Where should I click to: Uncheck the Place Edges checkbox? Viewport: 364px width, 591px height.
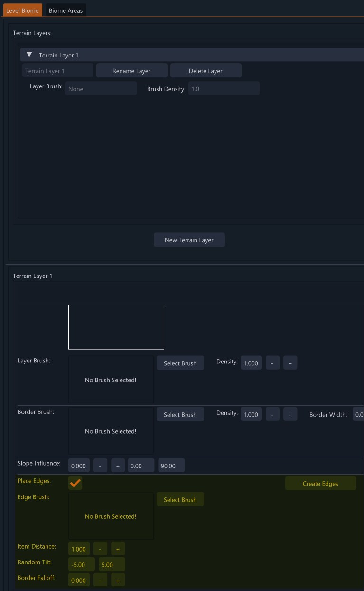pyautogui.click(x=75, y=483)
